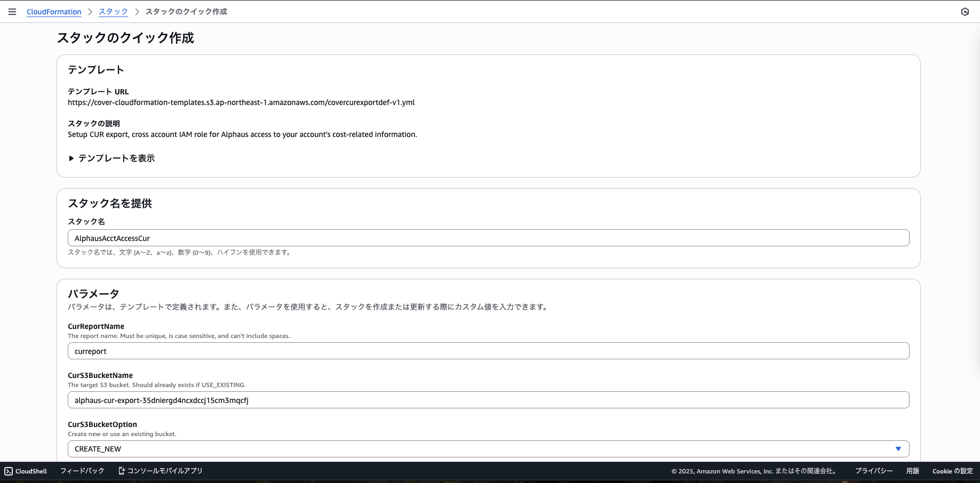Click the スタックのクイック作成 page heading
The image size is (980, 483).
[x=125, y=38]
